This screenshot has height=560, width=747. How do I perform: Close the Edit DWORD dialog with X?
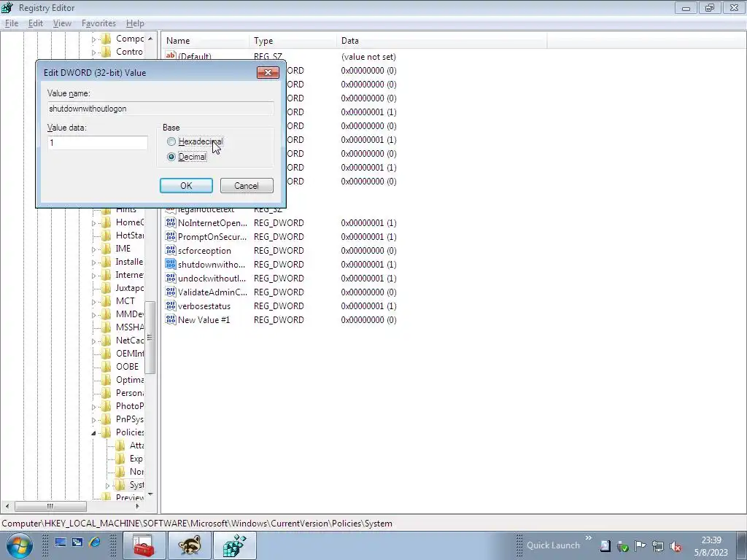point(268,72)
